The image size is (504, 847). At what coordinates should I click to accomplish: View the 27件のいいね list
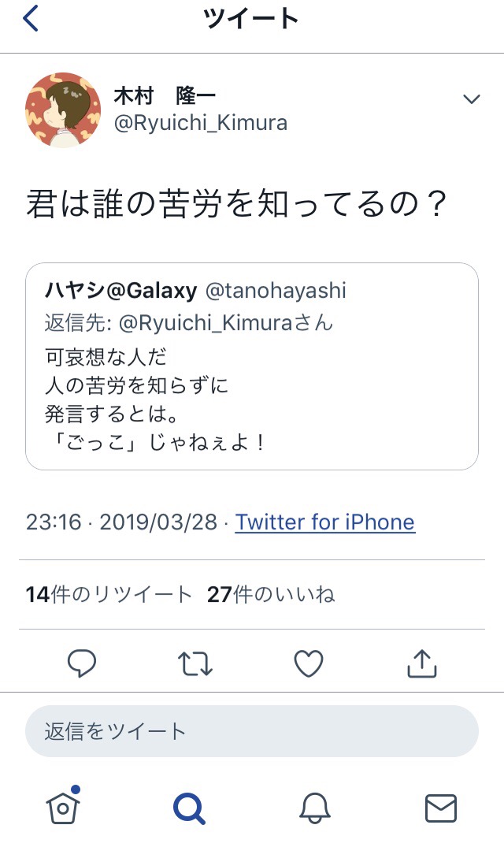point(270,594)
